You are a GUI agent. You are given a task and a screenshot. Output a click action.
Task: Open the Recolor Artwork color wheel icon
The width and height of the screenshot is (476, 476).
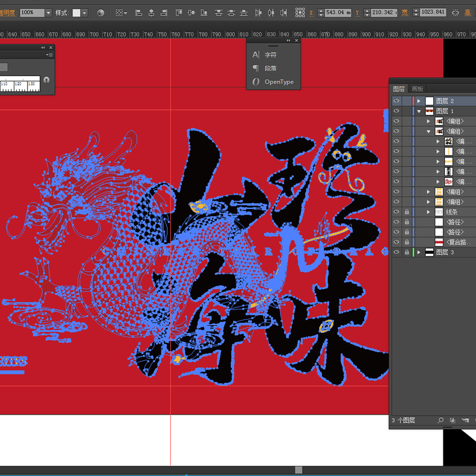[100, 13]
